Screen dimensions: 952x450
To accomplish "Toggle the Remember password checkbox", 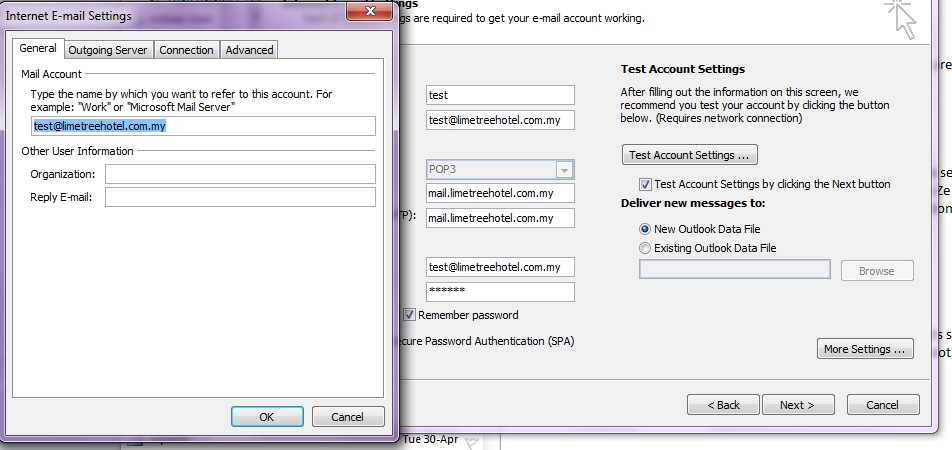I will (x=410, y=315).
